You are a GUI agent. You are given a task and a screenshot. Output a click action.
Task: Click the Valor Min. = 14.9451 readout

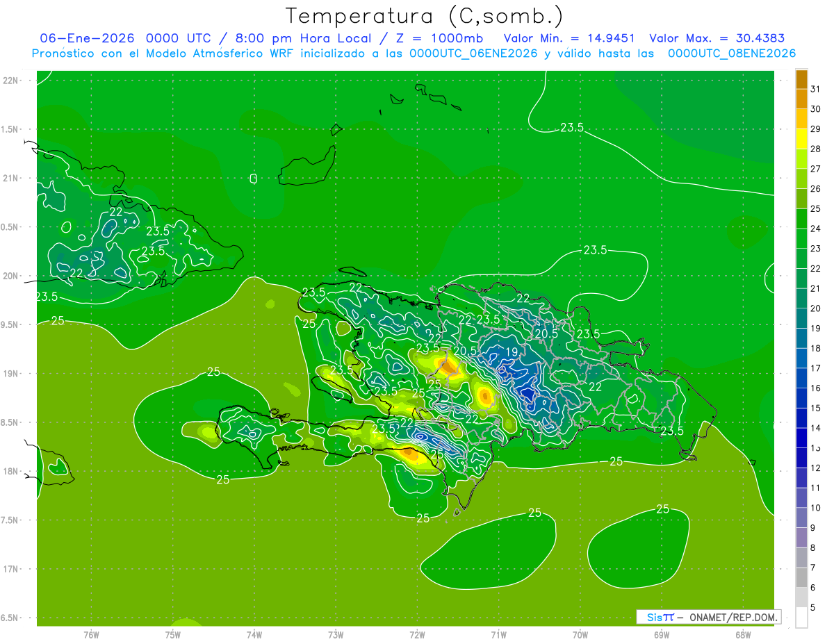point(569,38)
